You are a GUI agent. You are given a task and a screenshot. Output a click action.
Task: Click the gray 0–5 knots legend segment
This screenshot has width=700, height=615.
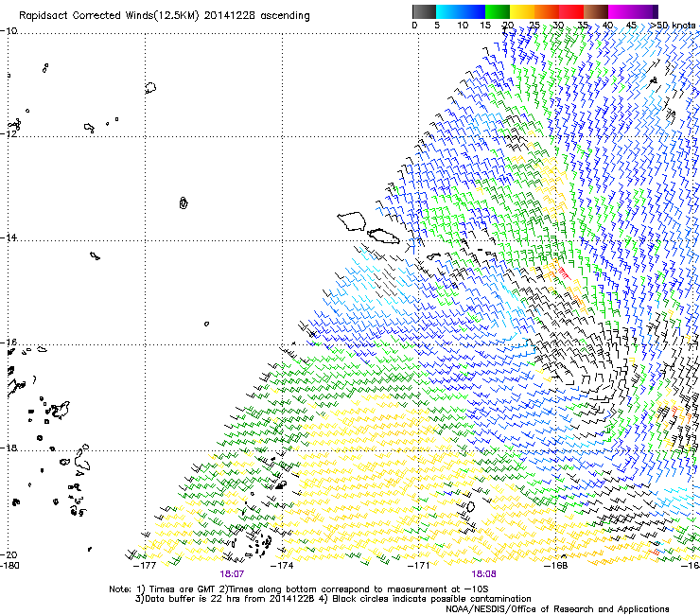(x=424, y=11)
